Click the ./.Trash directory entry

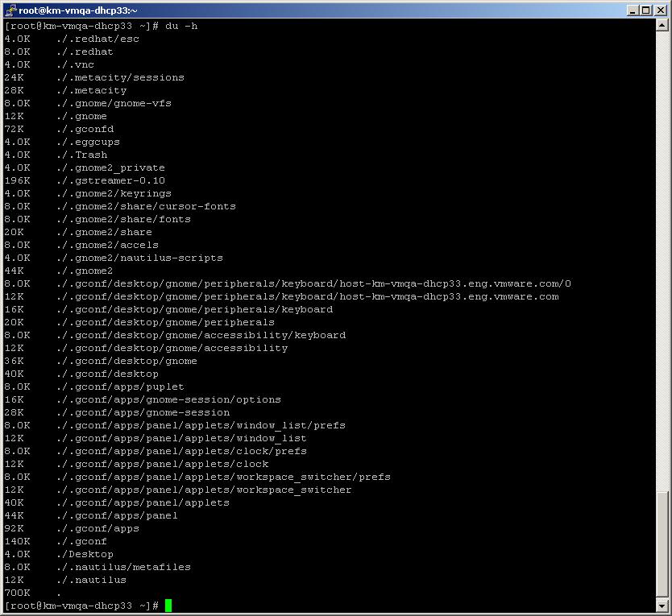click(x=79, y=155)
